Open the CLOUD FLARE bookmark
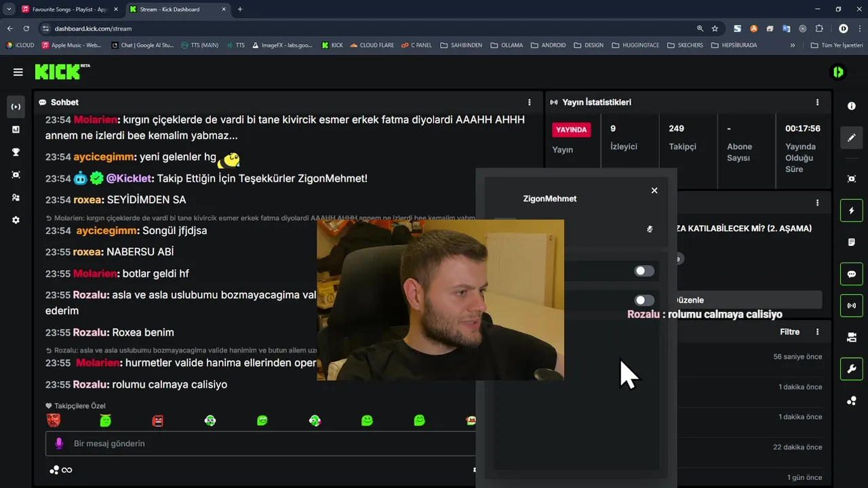Screen dimensions: 868x488 pyautogui.click(x=372, y=45)
